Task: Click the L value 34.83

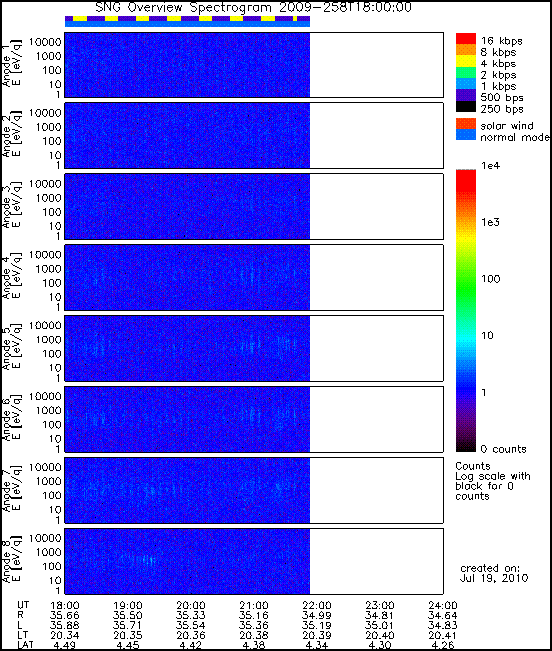Action: click(443, 626)
